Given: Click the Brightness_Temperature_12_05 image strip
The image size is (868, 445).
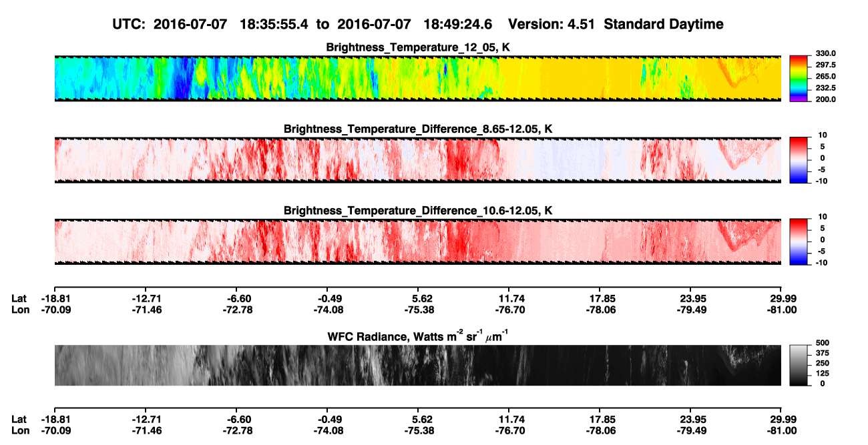Looking at the screenshot, I should point(417,78).
